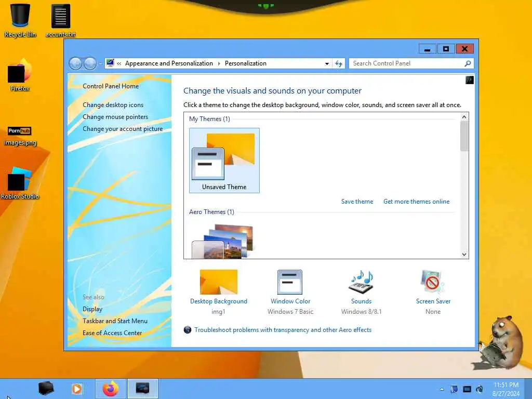Click the Screen Saver icon

pos(433,282)
